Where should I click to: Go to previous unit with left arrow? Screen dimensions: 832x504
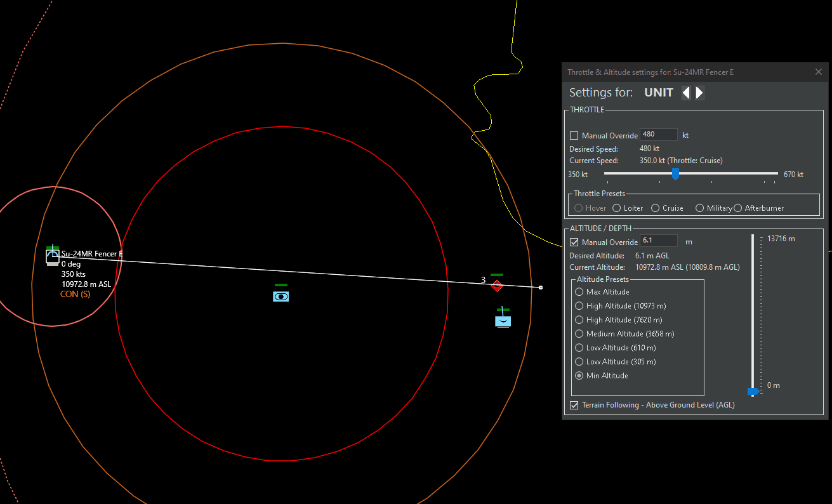point(686,93)
